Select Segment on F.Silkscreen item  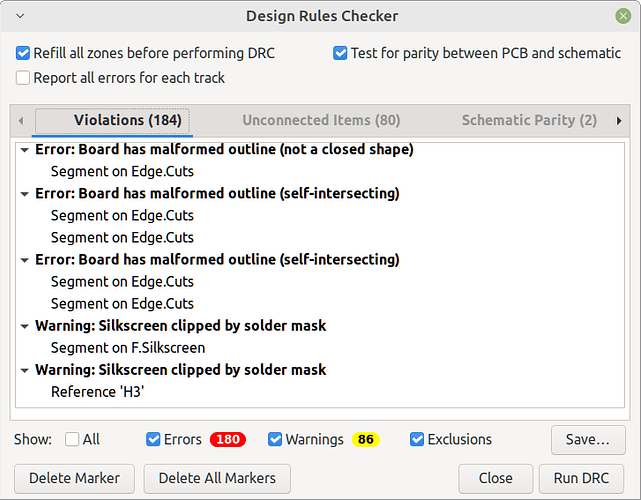(128, 348)
